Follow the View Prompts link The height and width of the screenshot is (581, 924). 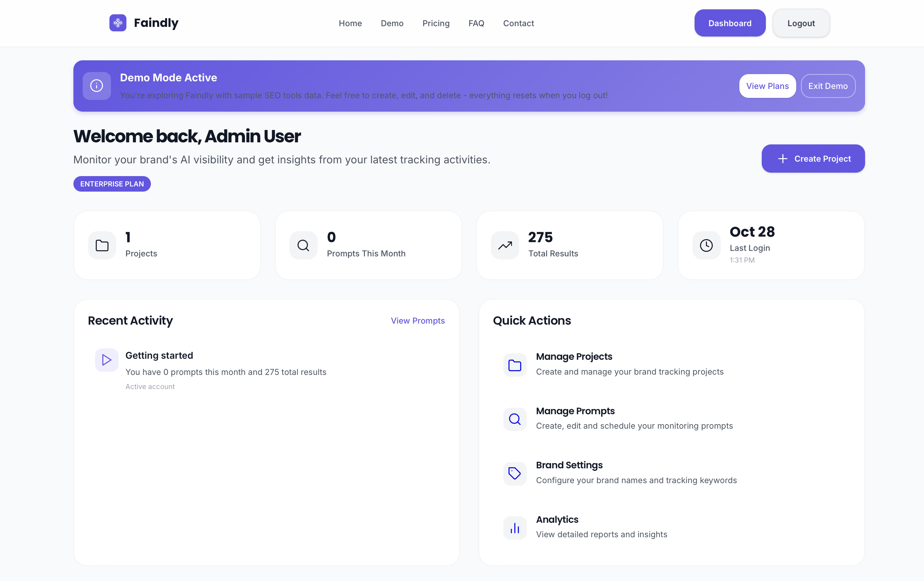[x=418, y=320]
